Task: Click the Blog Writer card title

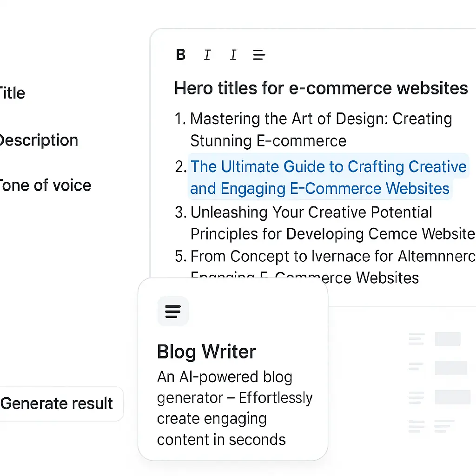Action: 206,352
